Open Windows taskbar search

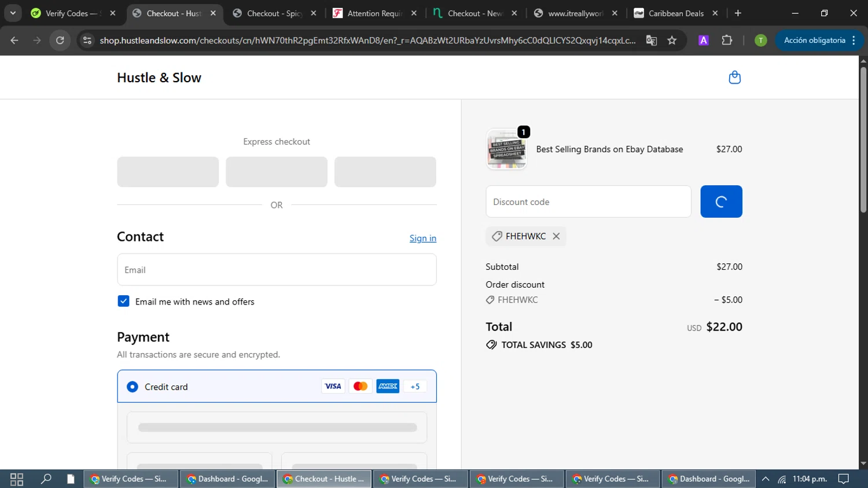pos(46,479)
